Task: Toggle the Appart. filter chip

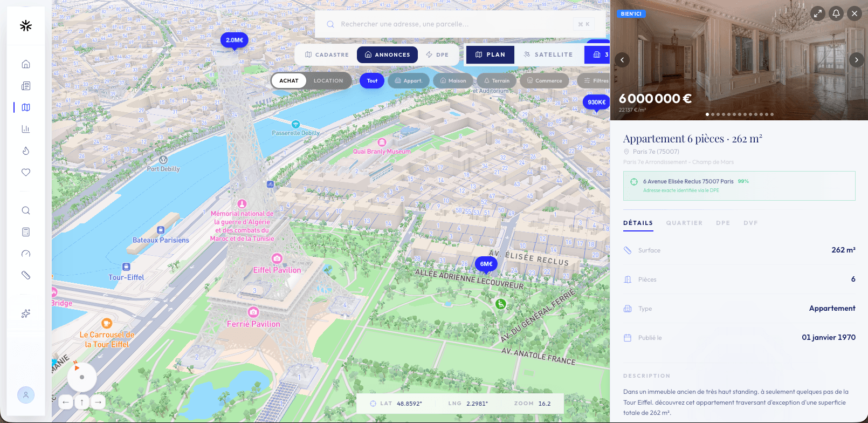Action: coord(409,80)
